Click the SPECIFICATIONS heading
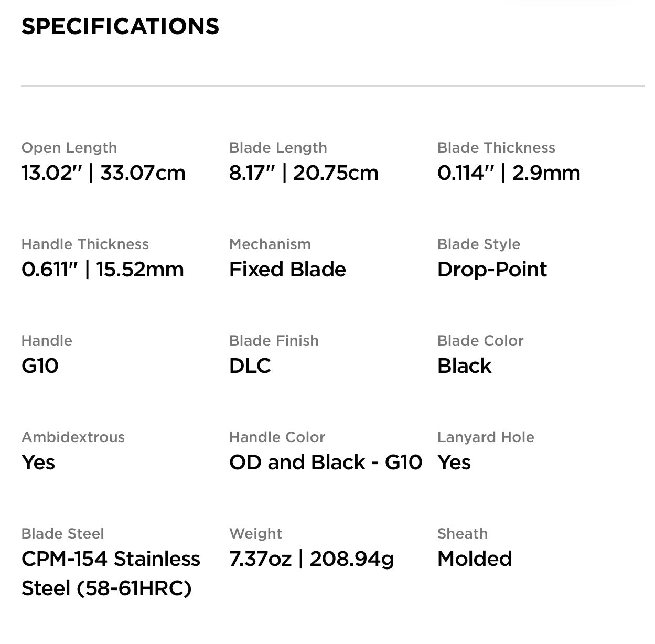Image resolution: width=655 pixels, height=644 pixels. pyautogui.click(x=120, y=26)
